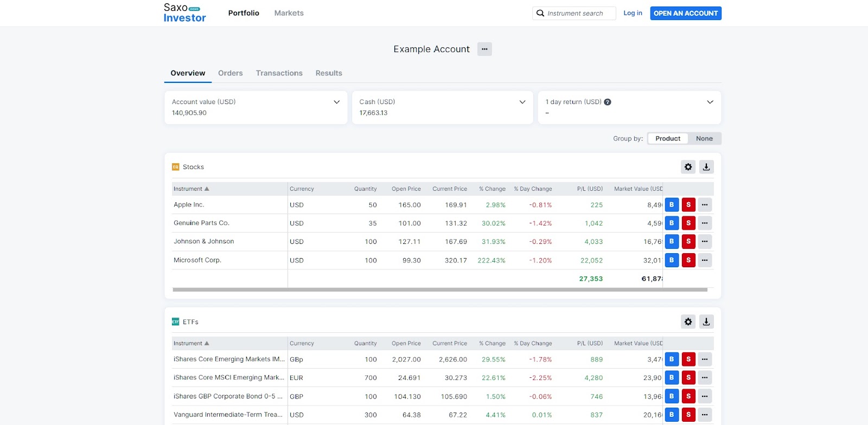Open ETFs table settings gear
868x425 pixels.
point(688,321)
